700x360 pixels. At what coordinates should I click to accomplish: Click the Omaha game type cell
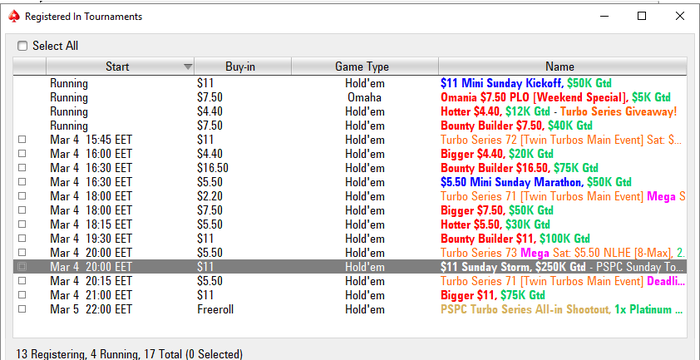pos(364,97)
